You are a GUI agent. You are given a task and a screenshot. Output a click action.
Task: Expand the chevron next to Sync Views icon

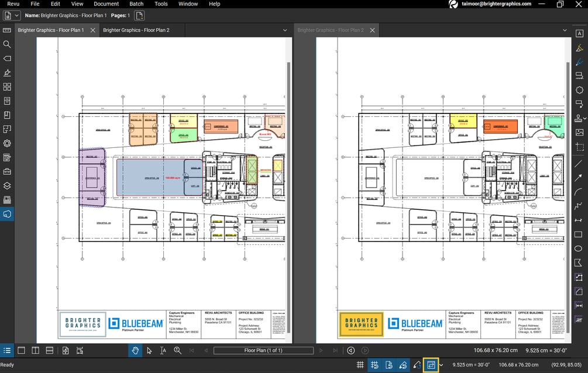point(441,364)
